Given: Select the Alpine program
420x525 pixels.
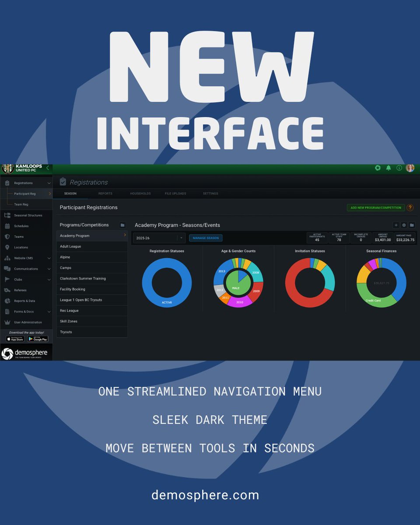Looking at the screenshot, I should coord(92,257).
